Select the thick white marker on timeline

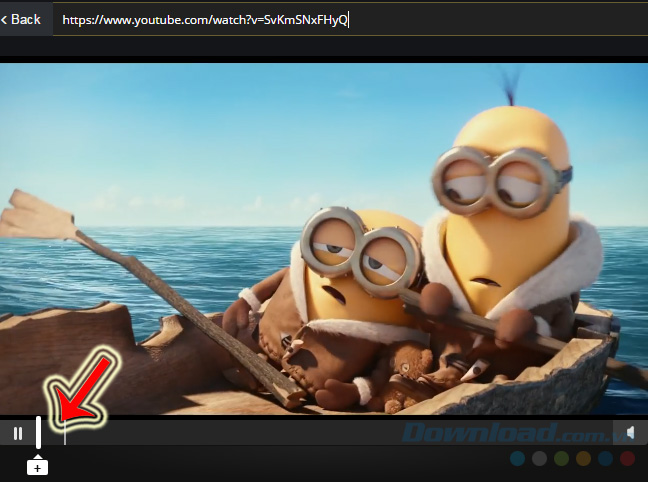[x=38, y=432]
